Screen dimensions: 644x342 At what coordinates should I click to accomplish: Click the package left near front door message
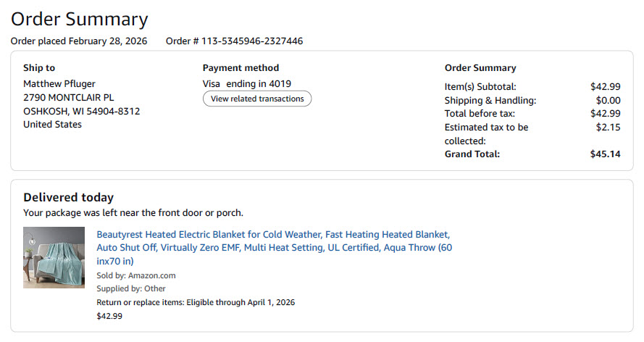pyautogui.click(x=133, y=213)
